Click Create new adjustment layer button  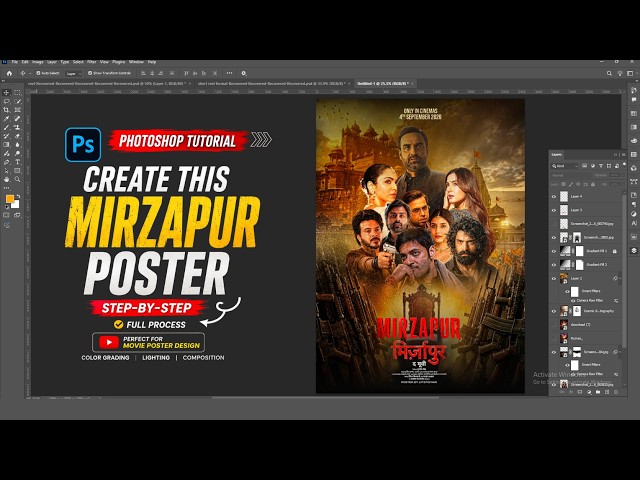point(589,392)
